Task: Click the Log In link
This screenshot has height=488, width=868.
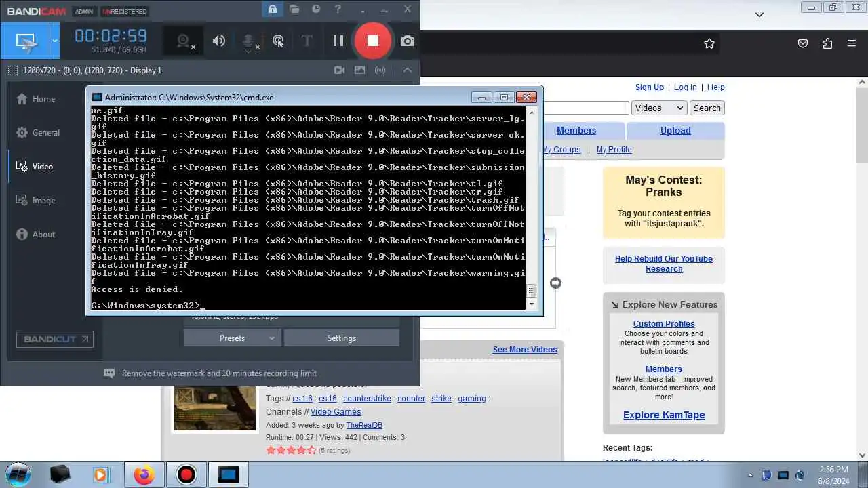Action: coord(685,87)
